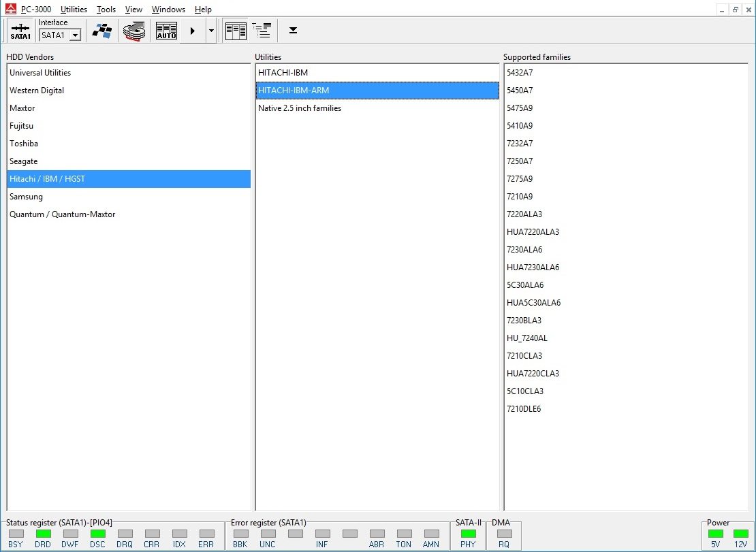This screenshot has height=552, width=756.
Task: Switch to column list view icon
Action: [236, 31]
